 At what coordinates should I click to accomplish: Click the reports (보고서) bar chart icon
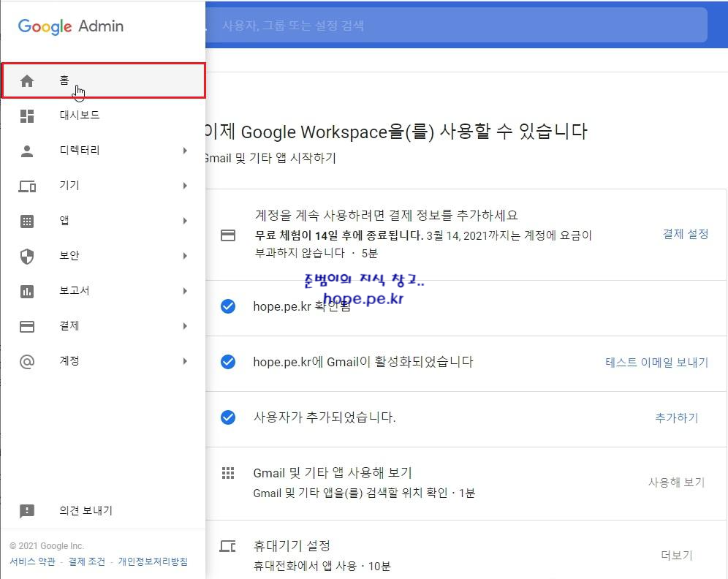(27, 292)
